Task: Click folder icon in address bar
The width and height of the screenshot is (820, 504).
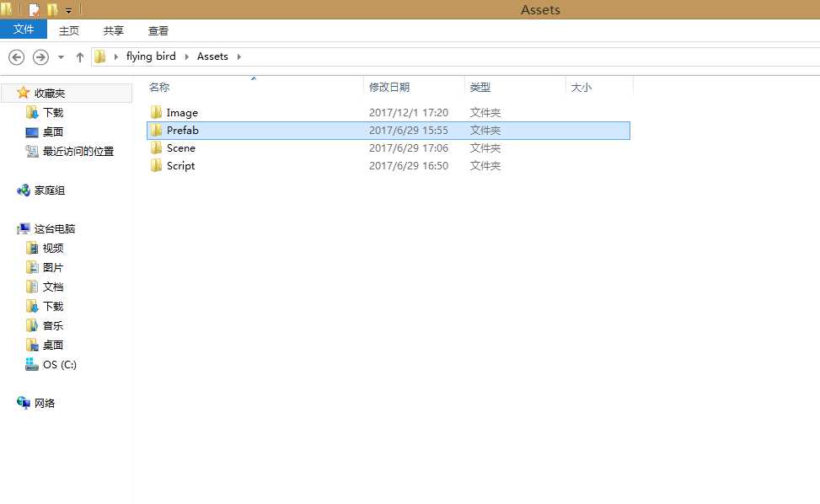Action: pyautogui.click(x=100, y=56)
